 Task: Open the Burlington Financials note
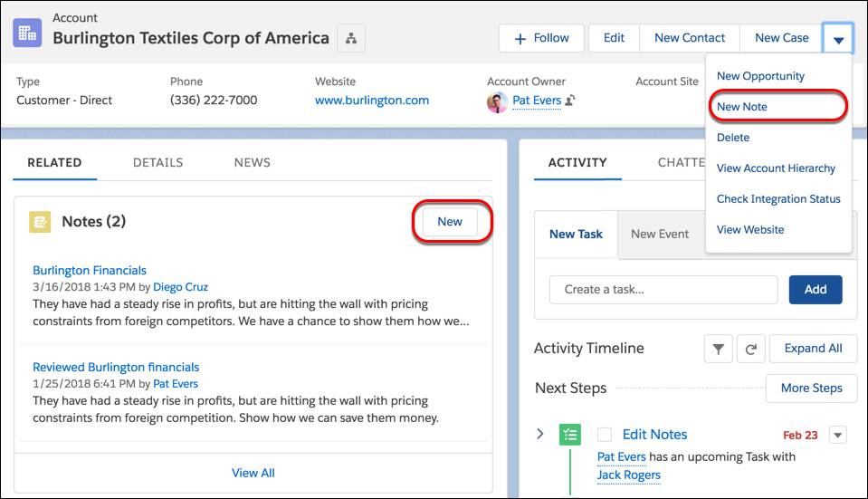click(x=90, y=271)
